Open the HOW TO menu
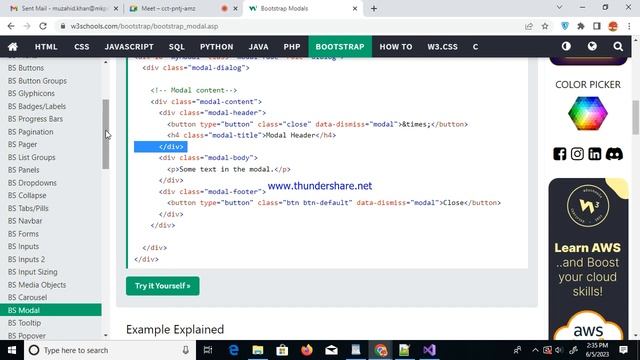The height and width of the screenshot is (360, 640). click(x=396, y=47)
